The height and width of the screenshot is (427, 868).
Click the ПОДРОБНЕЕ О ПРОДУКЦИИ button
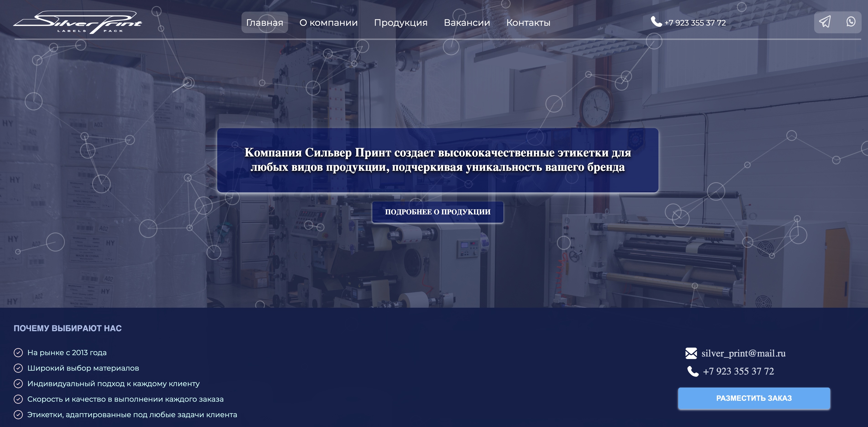point(438,212)
